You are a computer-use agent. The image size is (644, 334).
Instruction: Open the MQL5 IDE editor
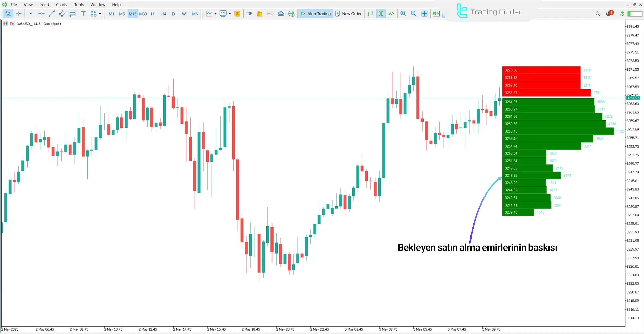pos(249,14)
